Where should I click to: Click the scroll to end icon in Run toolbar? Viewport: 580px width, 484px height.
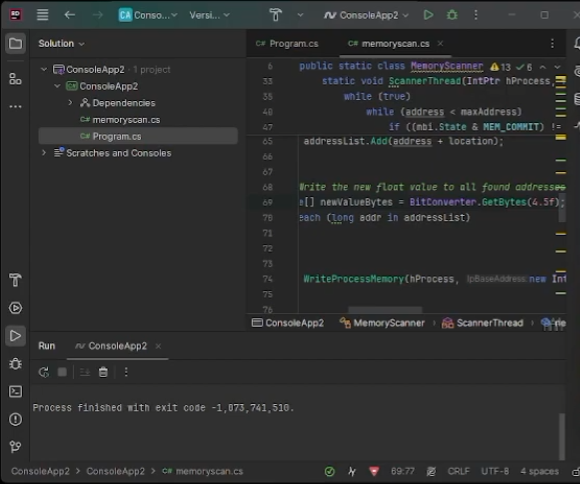coord(85,372)
